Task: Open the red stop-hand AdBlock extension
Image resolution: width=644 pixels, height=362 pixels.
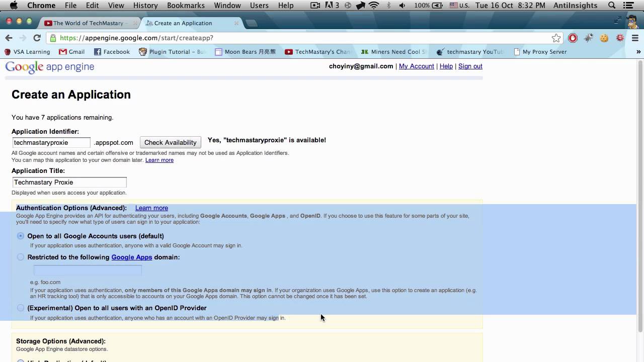Action: click(573, 38)
